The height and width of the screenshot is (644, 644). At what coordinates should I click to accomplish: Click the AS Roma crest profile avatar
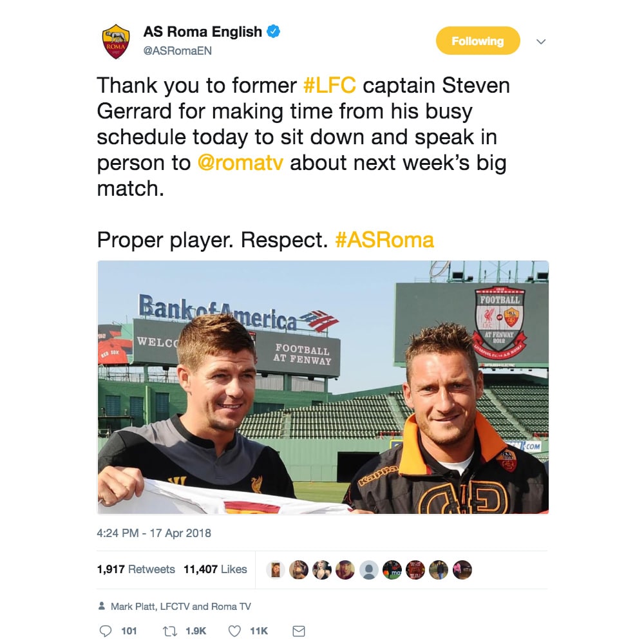[x=116, y=41]
